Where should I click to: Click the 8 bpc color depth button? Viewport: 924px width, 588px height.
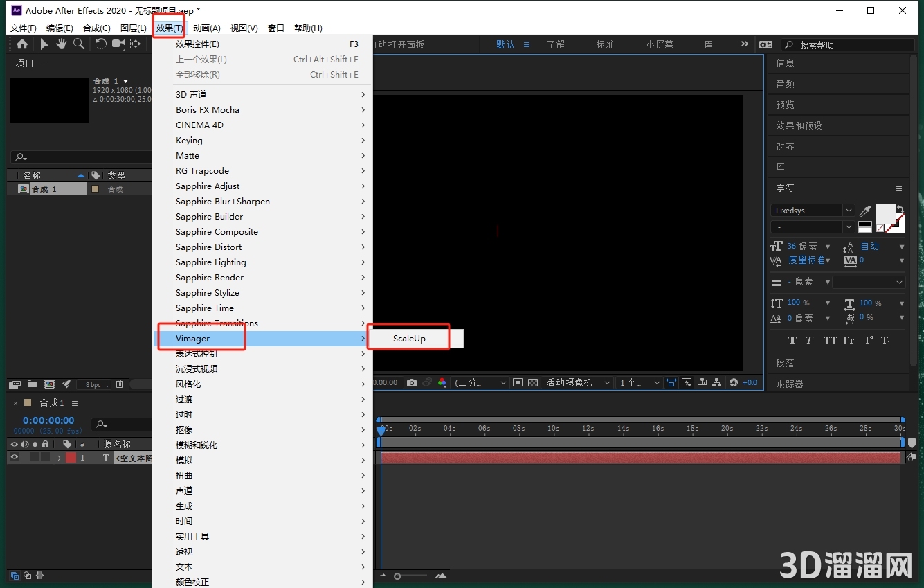click(93, 384)
